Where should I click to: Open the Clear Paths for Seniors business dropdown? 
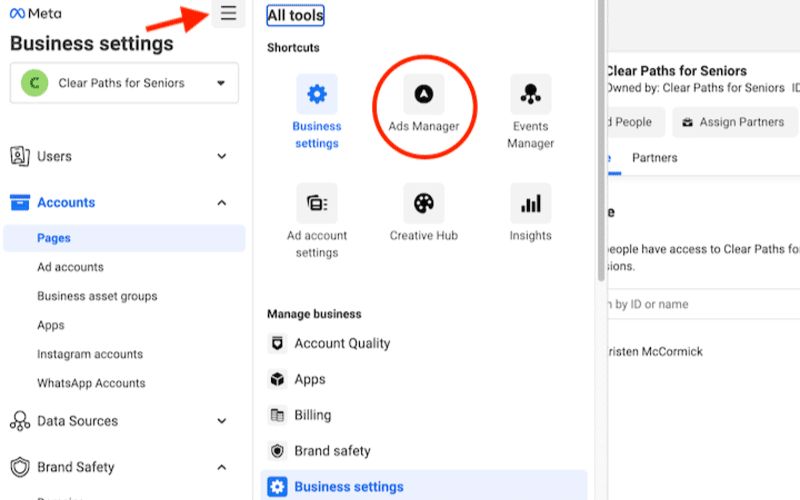(124, 83)
